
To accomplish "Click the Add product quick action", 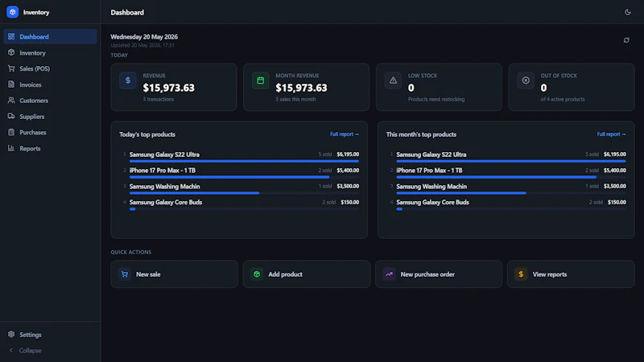I will (x=307, y=274).
